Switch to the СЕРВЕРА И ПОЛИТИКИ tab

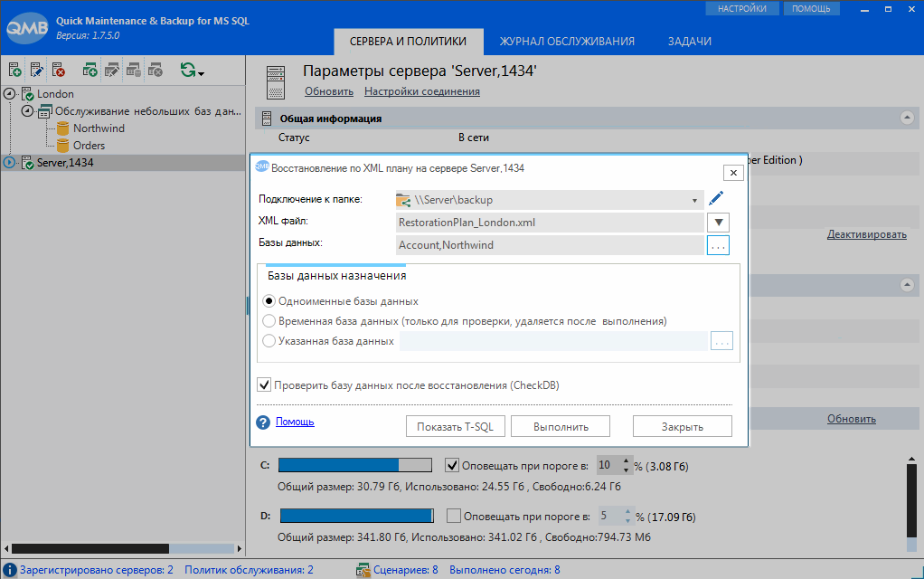(x=408, y=42)
